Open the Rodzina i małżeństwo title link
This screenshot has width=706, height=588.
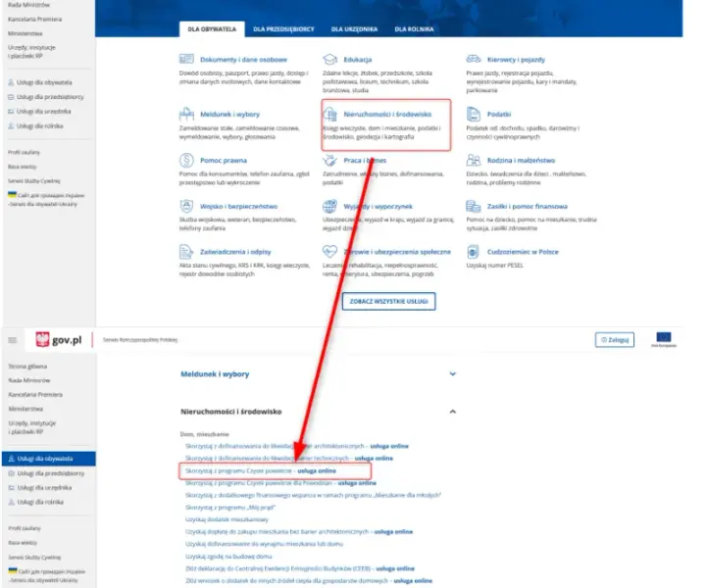[x=521, y=160]
